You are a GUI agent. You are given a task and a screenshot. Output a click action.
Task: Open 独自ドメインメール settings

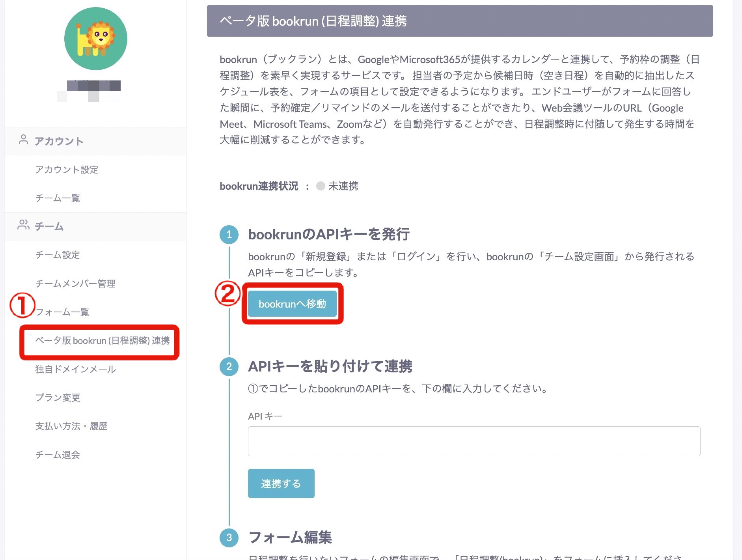tap(75, 369)
